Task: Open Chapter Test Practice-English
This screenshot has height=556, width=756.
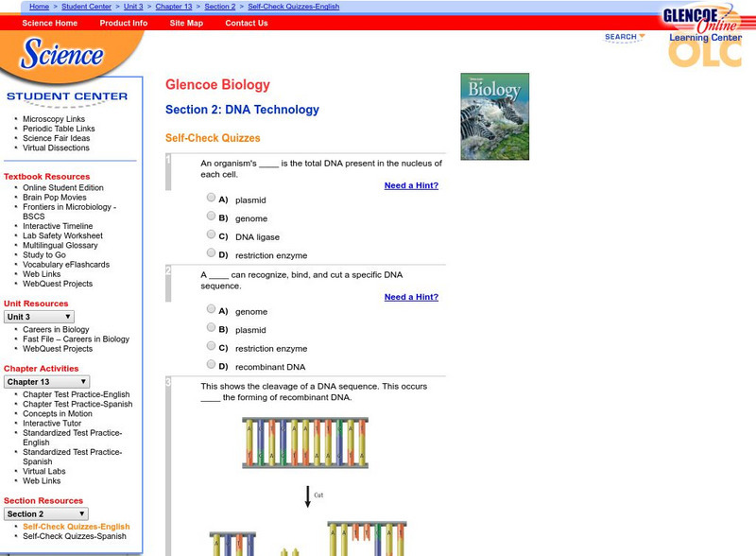Action: (77, 394)
